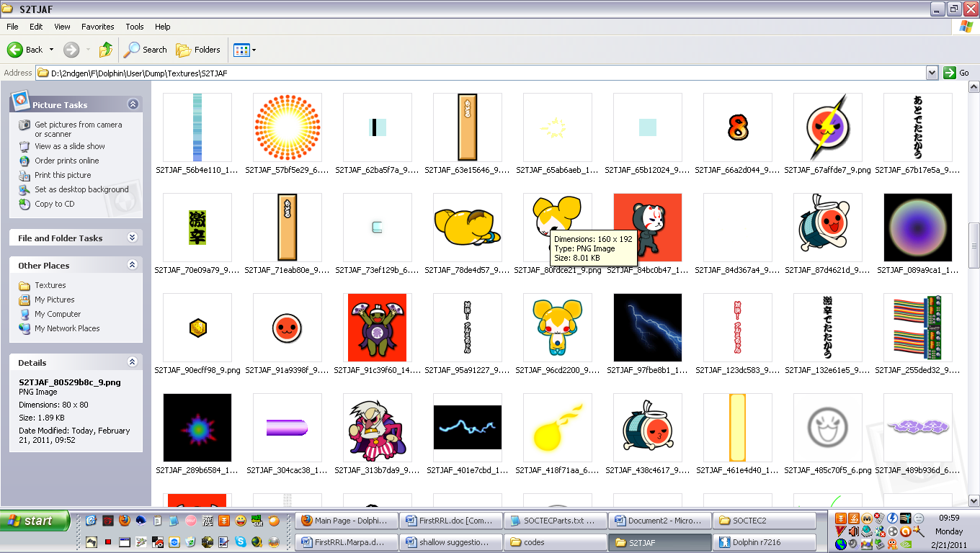Open the Back history dropdown arrow
Image resolution: width=980 pixels, height=553 pixels.
click(50, 50)
